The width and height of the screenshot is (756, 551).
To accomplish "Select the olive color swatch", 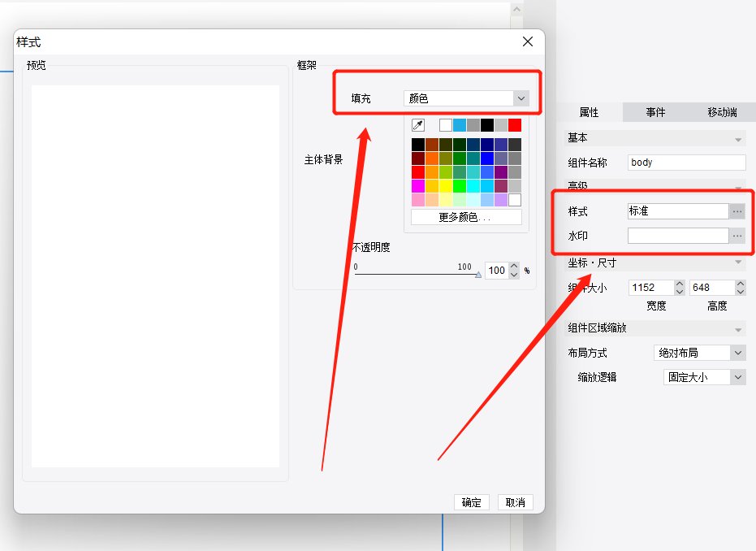I will (446, 158).
